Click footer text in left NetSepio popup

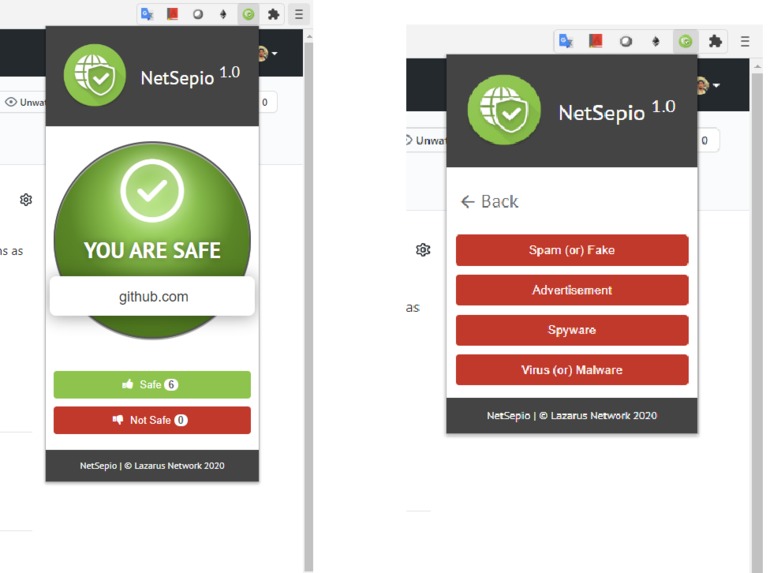152,466
